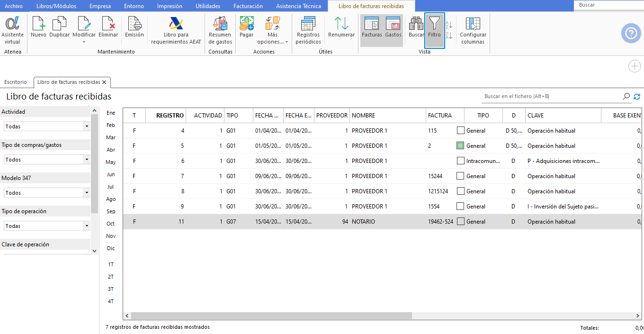Viewport: 644px width, 334px height.
Task: Click the horizontal scrollbar of the table
Action: 272,316
